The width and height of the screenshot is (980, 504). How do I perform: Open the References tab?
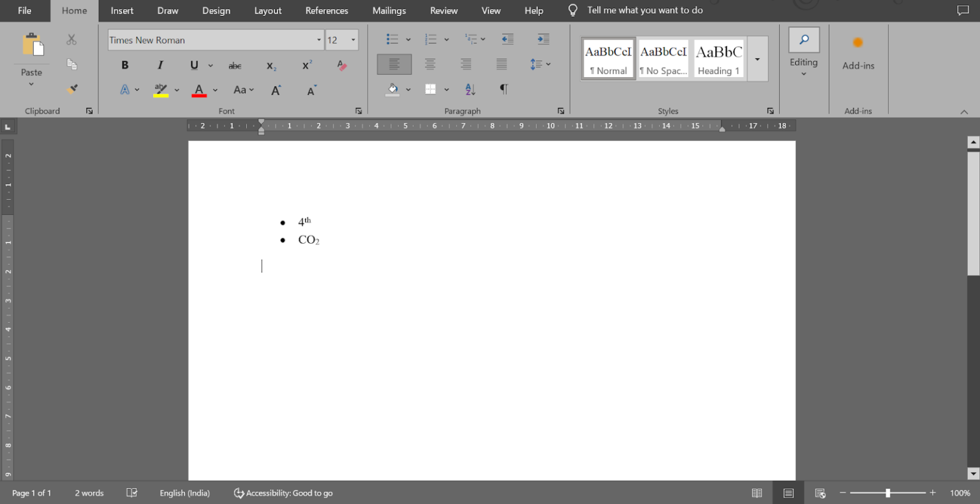[x=327, y=11]
